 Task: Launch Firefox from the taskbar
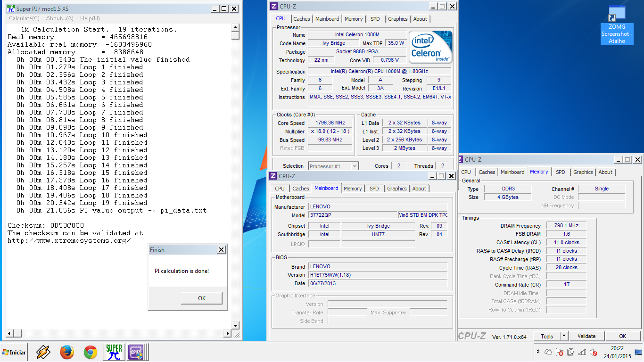(x=67, y=352)
